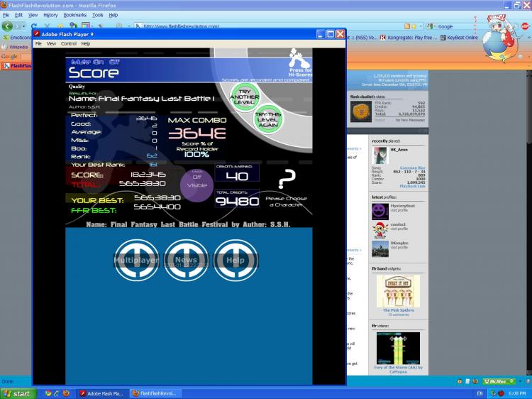The width and height of the screenshot is (532, 399).
Task: Click Firefox green Back arrow
Action: [x=7, y=26]
